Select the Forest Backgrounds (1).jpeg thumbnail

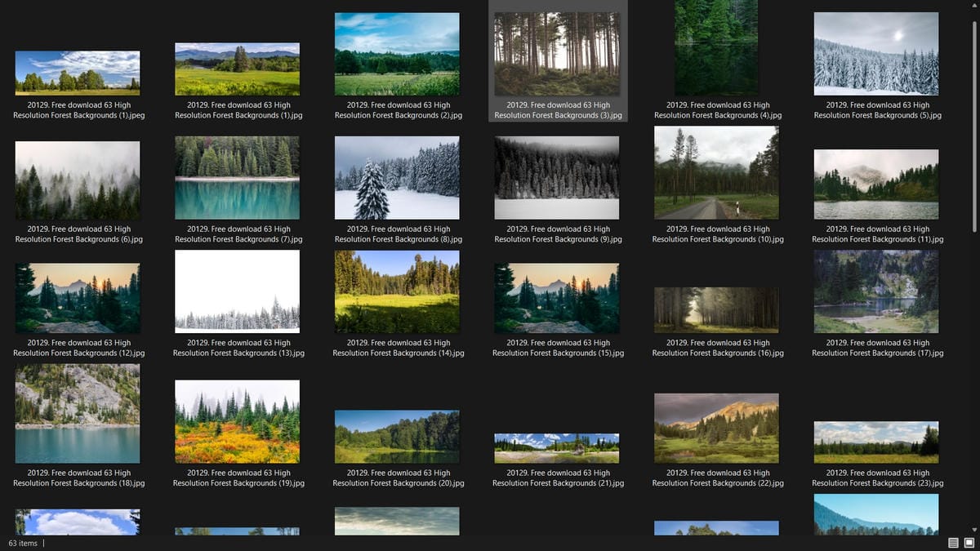pyautogui.click(x=78, y=73)
